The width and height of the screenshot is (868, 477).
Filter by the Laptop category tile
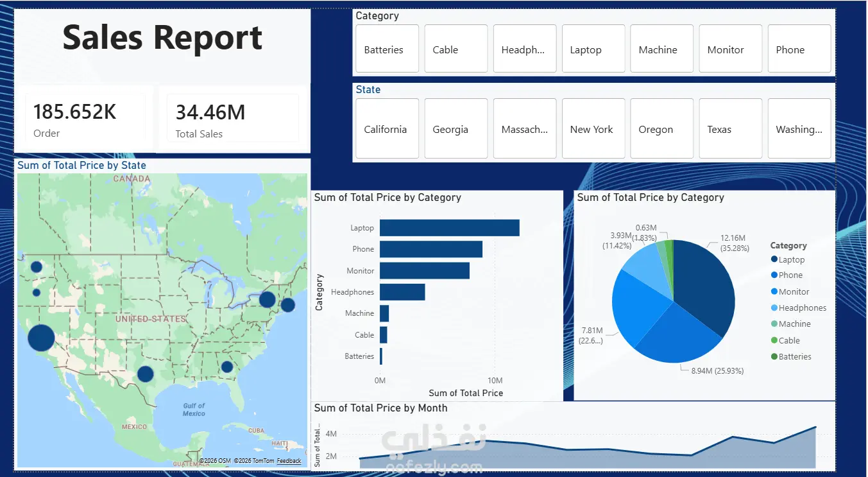[593, 49]
